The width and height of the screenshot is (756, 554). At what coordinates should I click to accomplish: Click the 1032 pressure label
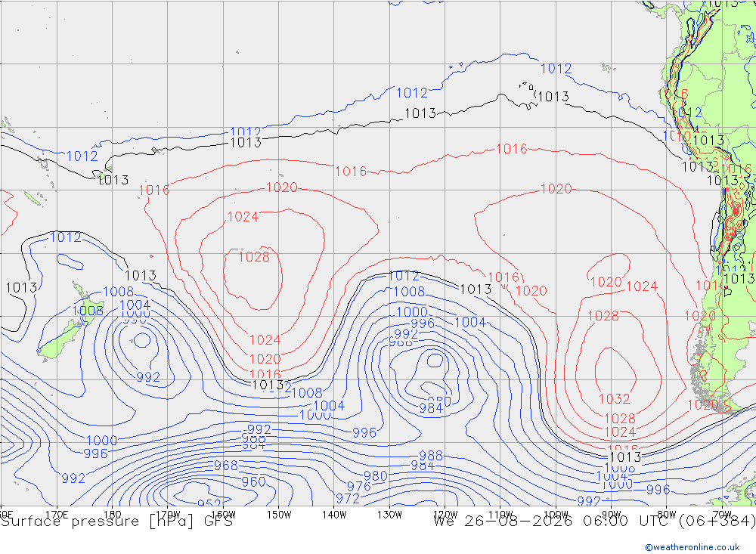[x=614, y=399]
